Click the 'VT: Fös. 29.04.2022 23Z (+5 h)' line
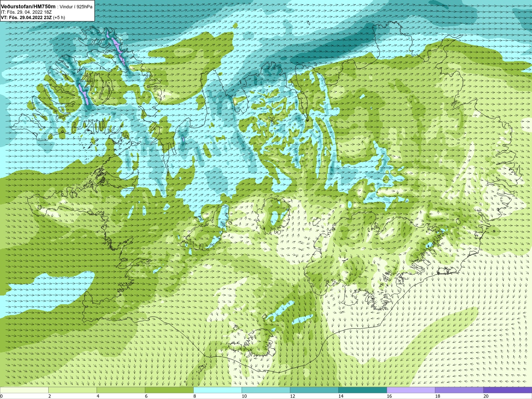 (33, 17)
